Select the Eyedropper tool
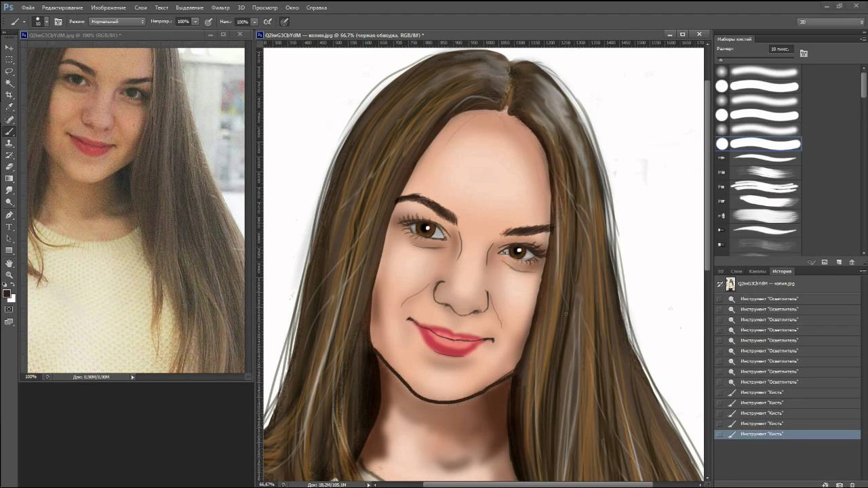Image resolution: width=868 pixels, height=488 pixels. coord(9,107)
